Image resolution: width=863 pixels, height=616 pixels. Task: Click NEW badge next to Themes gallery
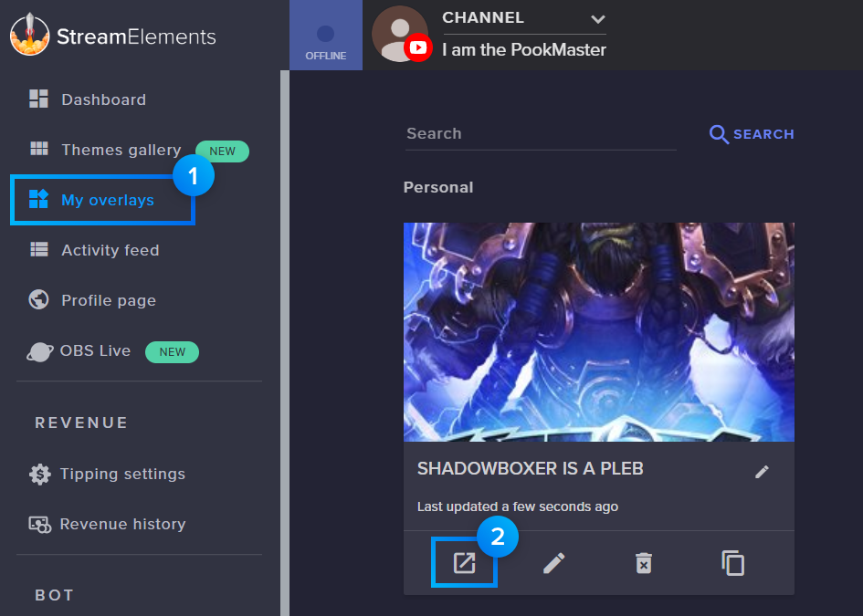pyautogui.click(x=222, y=151)
